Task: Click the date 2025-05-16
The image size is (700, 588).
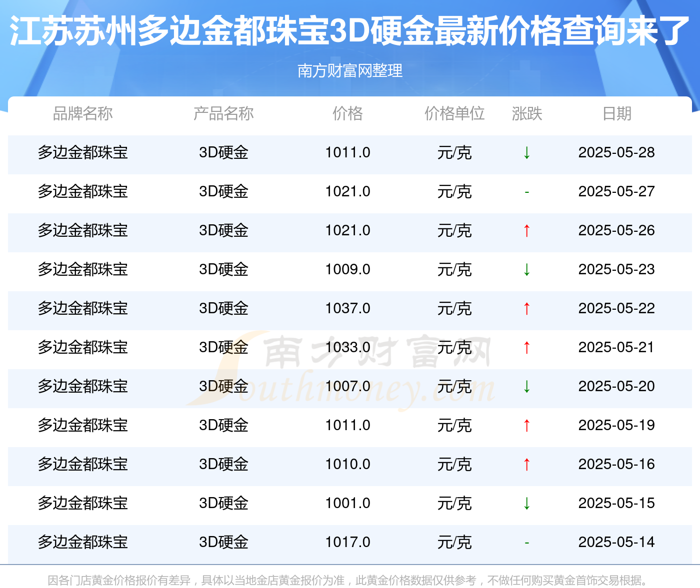Action: 616,464
